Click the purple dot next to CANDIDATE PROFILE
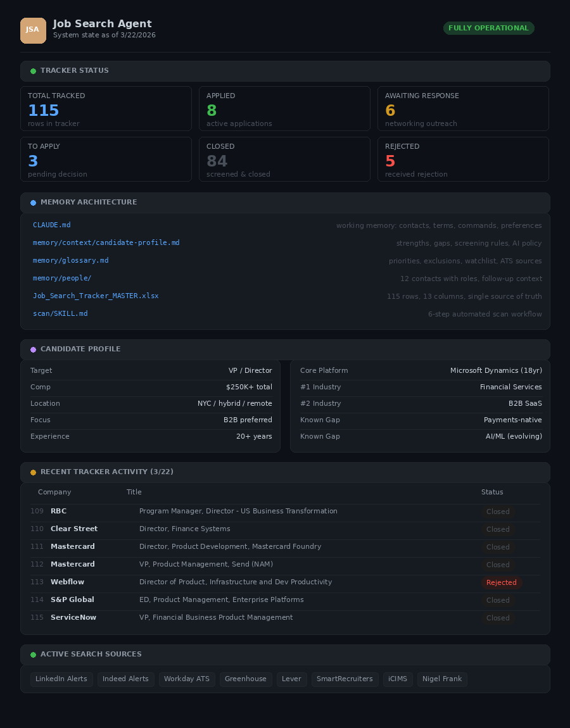570x728 pixels. click(x=33, y=349)
